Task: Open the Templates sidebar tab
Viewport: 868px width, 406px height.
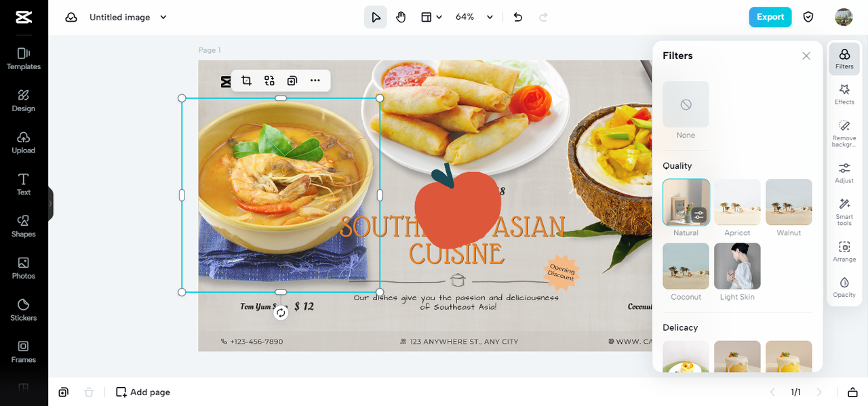Action: pyautogui.click(x=24, y=59)
